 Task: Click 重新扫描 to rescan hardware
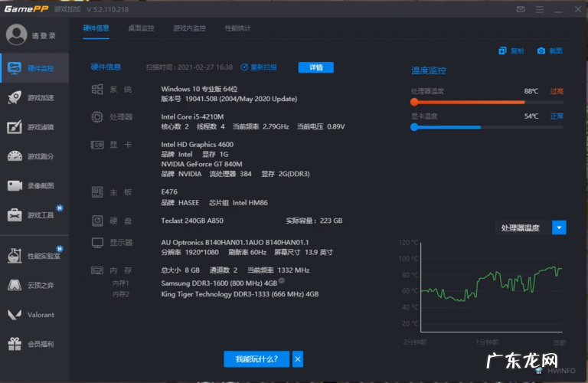point(259,67)
